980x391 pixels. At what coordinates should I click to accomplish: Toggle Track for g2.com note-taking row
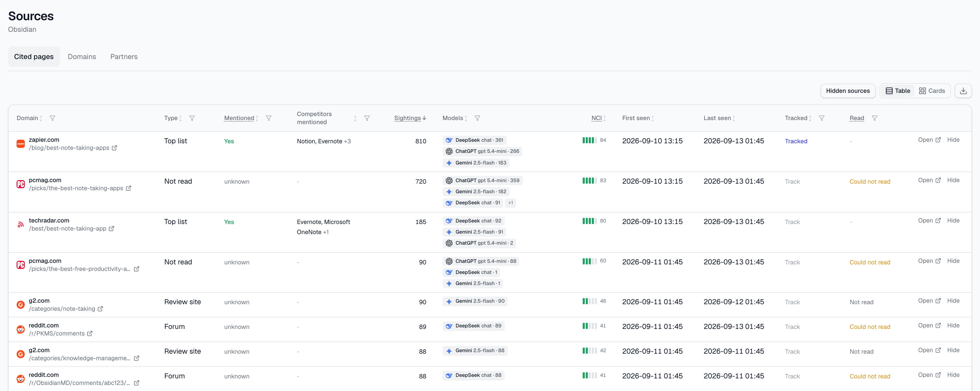pos(792,302)
